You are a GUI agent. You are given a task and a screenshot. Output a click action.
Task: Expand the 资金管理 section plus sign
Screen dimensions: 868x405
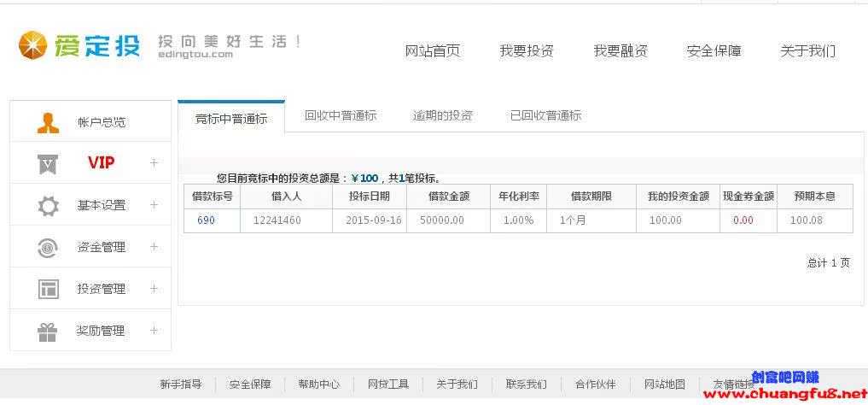[x=154, y=247]
